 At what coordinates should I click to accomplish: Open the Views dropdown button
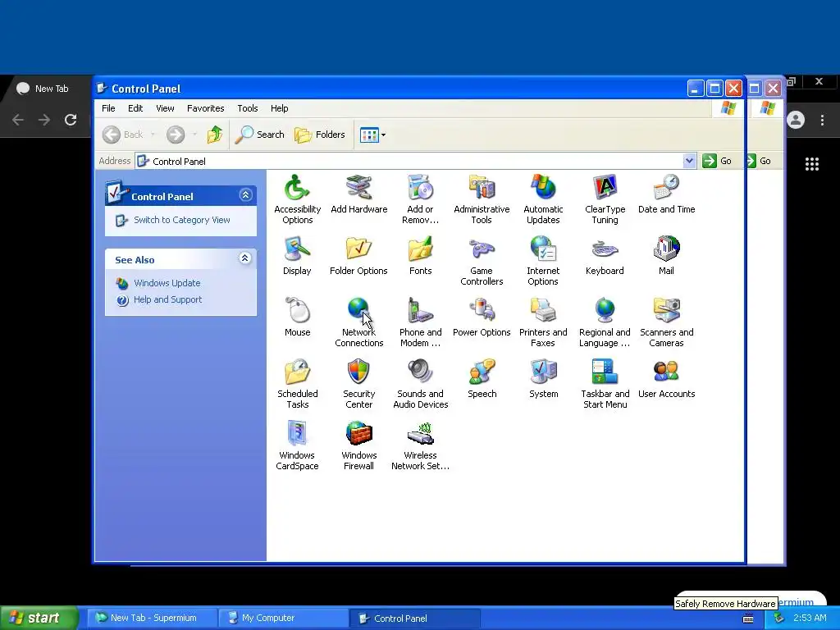(x=372, y=135)
